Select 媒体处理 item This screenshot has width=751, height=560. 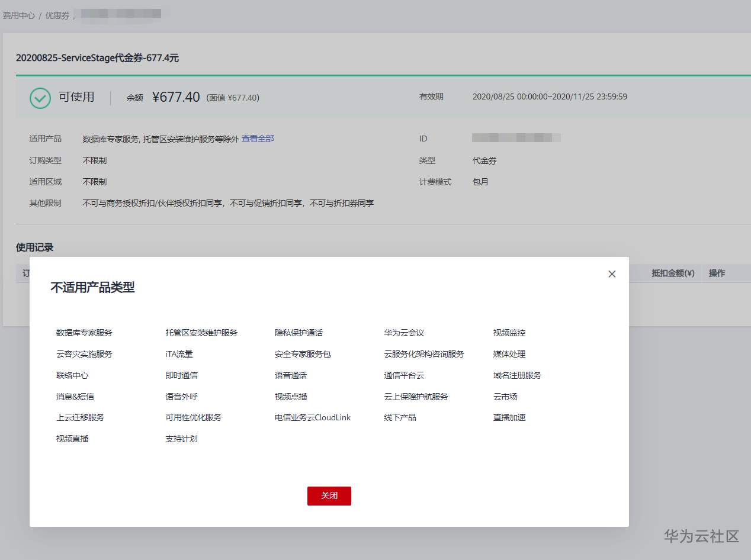tap(509, 354)
